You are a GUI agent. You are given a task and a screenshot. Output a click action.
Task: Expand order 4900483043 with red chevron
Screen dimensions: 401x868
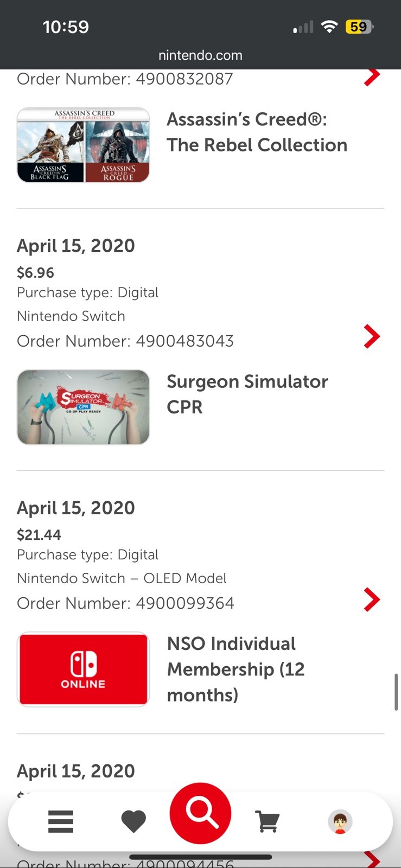pos(372,336)
